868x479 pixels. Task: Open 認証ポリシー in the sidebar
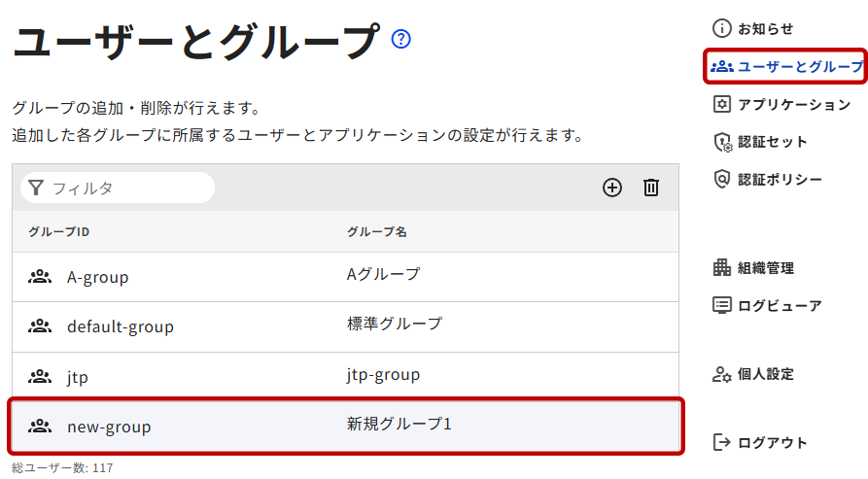pyautogui.click(x=780, y=179)
